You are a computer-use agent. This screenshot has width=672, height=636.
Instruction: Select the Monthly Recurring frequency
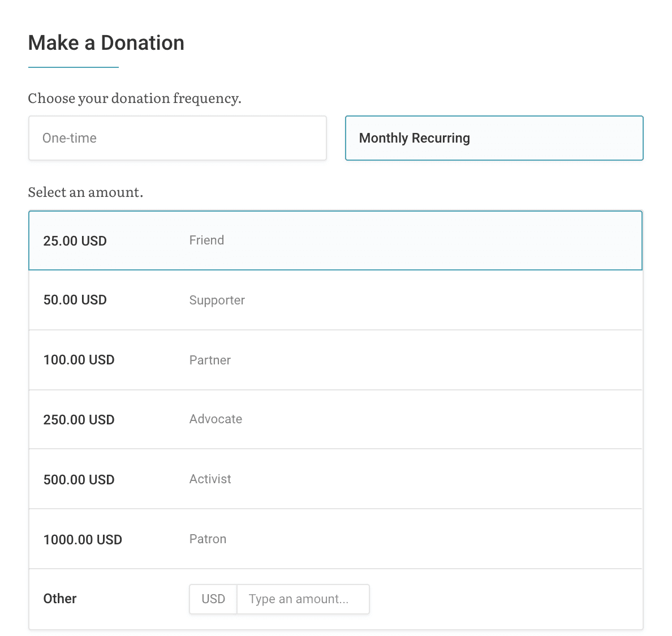click(494, 137)
